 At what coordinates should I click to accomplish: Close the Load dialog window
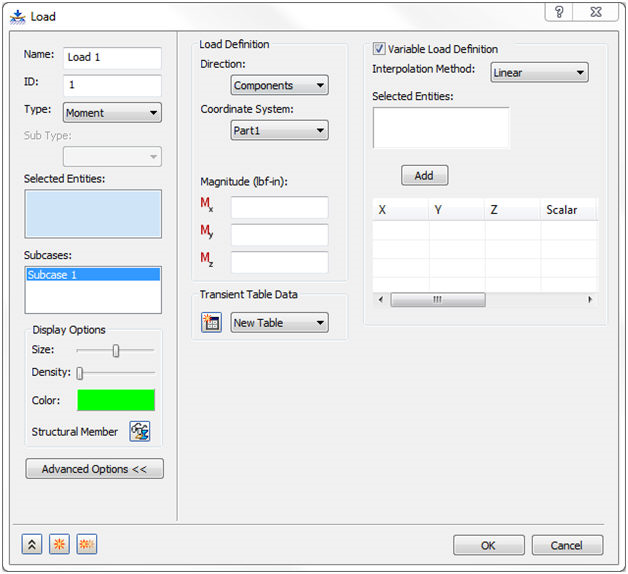(596, 12)
